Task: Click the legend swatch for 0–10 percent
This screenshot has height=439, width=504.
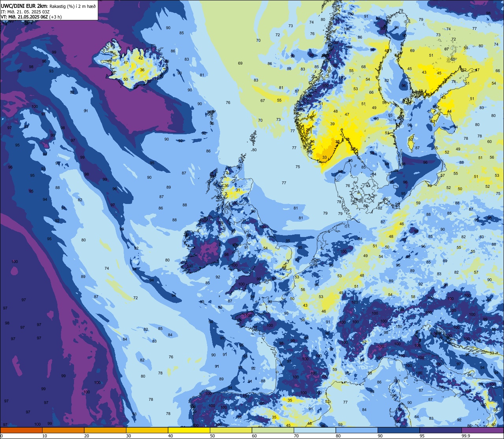Action: click(21, 430)
